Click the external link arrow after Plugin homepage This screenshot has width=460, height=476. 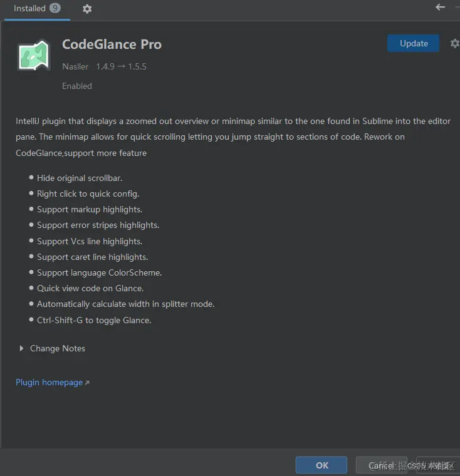(x=87, y=383)
